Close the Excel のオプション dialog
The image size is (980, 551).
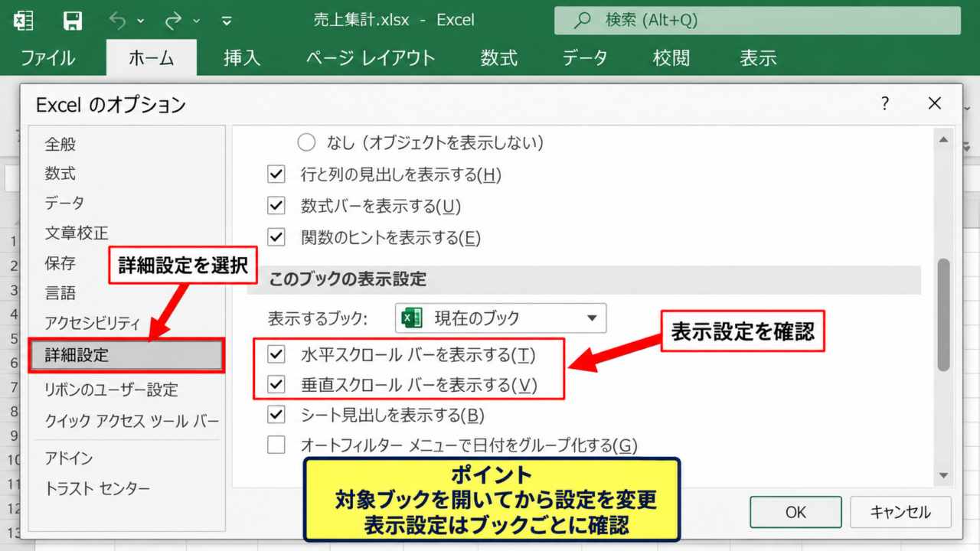pyautogui.click(x=934, y=103)
